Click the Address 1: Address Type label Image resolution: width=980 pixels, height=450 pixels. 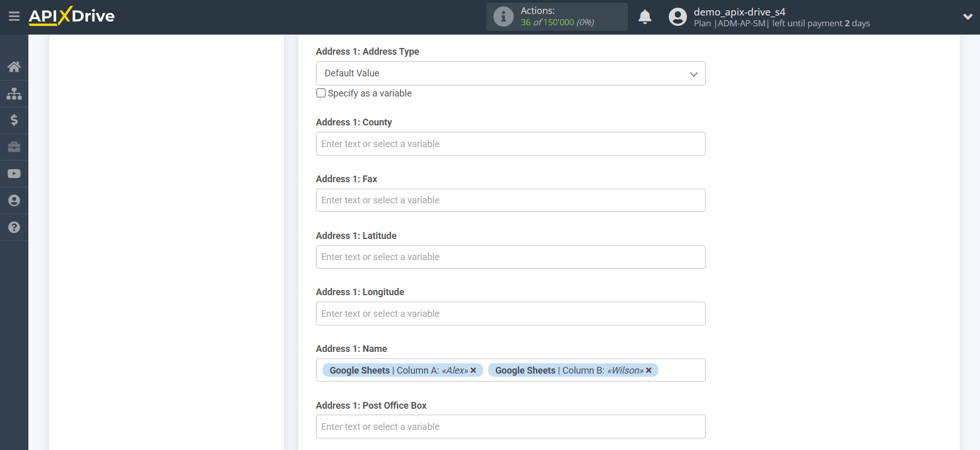point(367,52)
